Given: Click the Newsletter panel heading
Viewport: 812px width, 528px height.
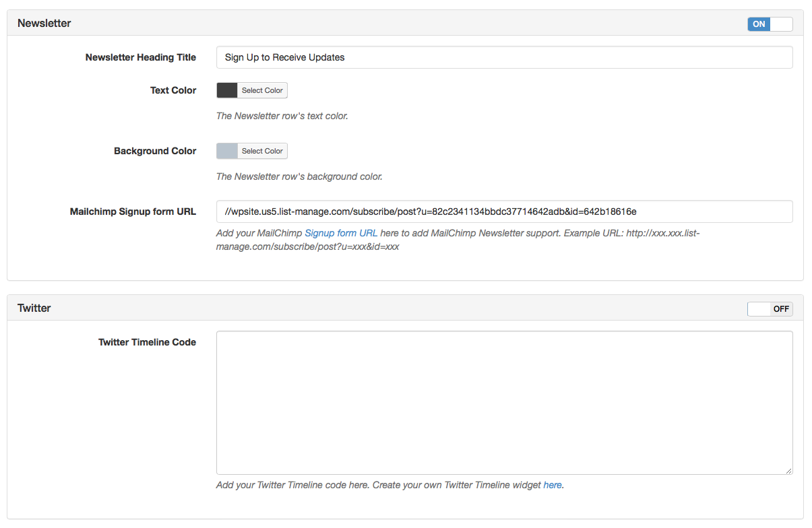Looking at the screenshot, I should (44, 24).
